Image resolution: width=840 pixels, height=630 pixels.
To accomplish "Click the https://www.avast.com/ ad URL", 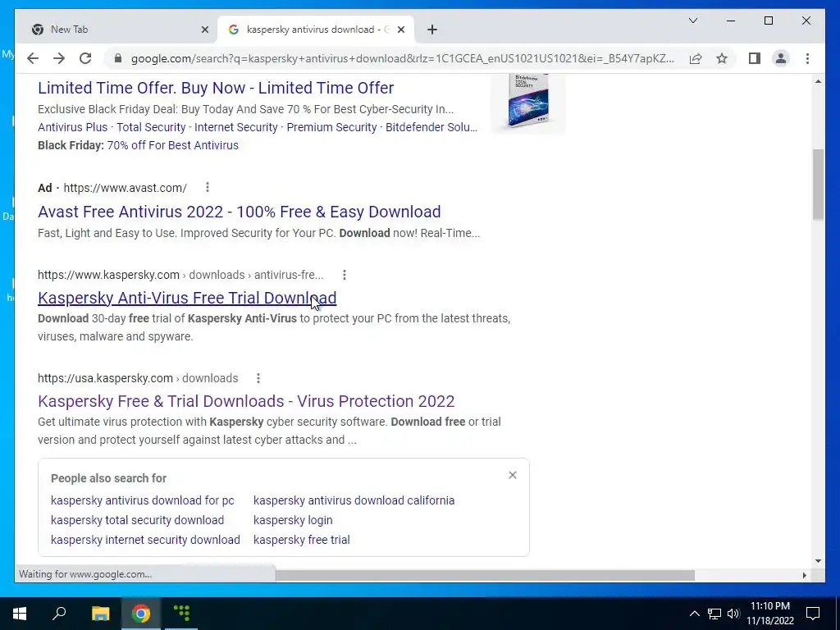I will [125, 188].
